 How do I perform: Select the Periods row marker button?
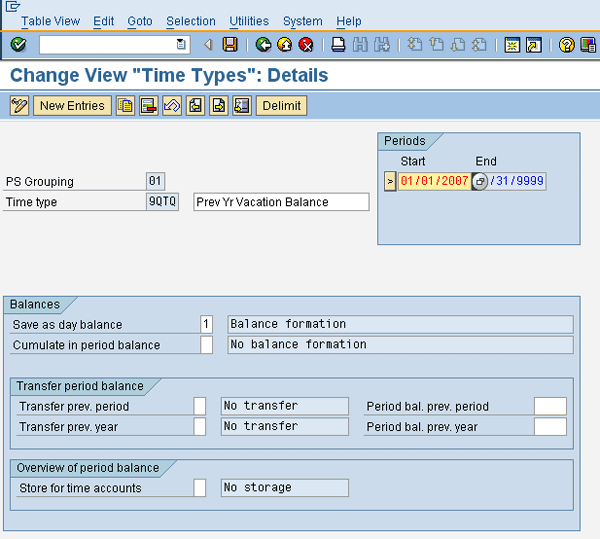tap(390, 181)
